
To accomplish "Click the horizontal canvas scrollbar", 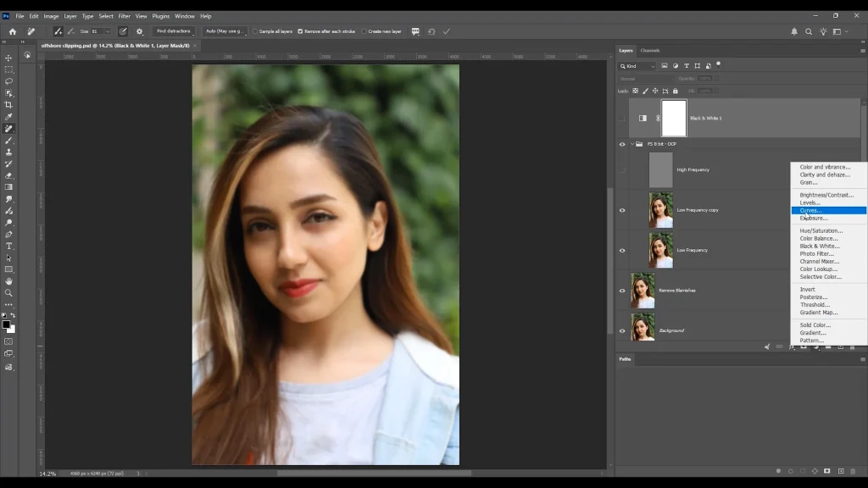I will [x=374, y=474].
